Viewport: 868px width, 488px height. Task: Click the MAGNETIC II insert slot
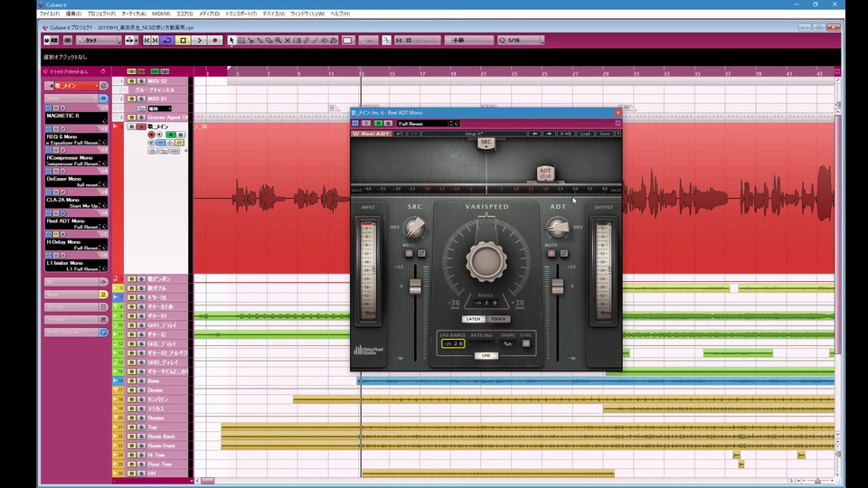76,117
